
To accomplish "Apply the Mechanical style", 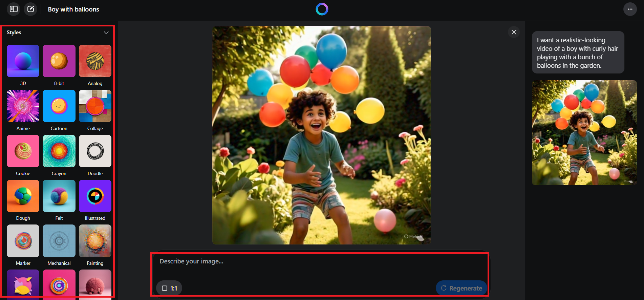I will pos(59,241).
